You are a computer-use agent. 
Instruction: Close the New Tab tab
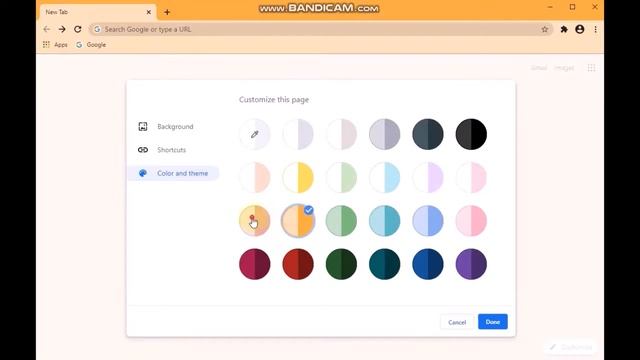tap(149, 12)
